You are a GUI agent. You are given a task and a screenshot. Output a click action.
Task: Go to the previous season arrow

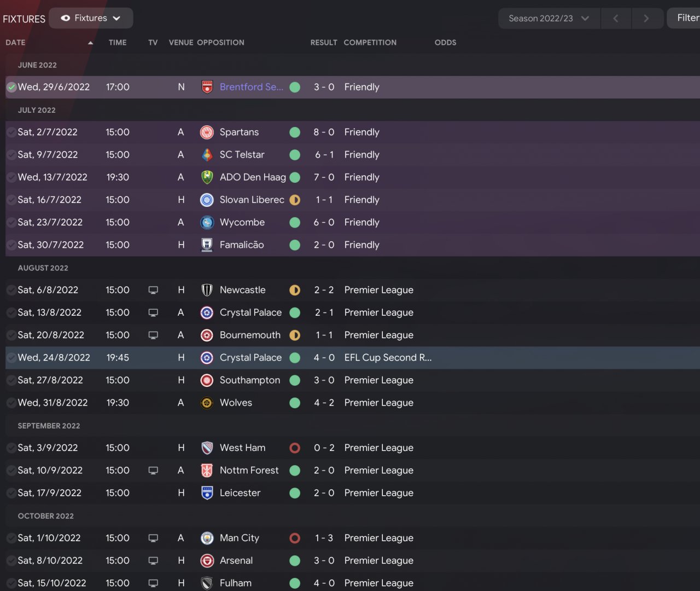coord(616,18)
